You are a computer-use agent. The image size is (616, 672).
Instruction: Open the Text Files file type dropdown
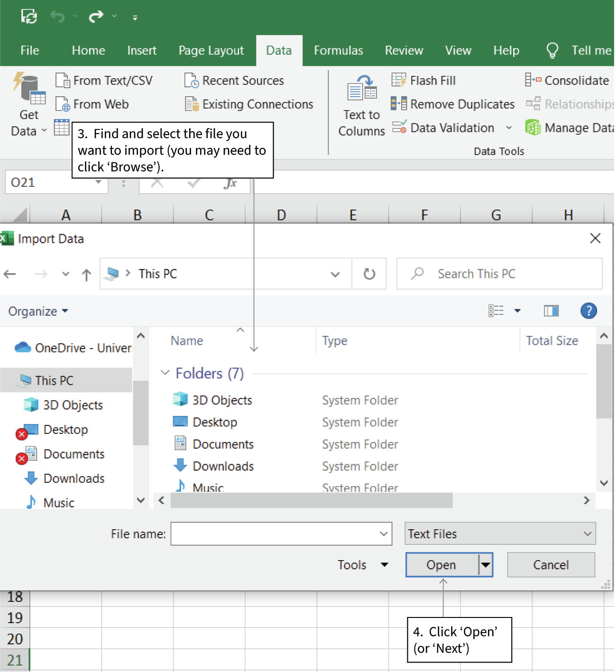499,534
